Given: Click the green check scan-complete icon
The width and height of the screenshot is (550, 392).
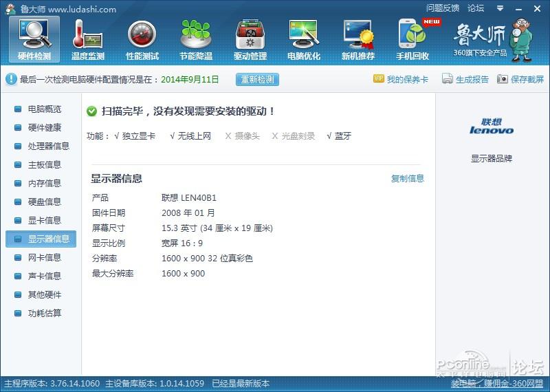Looking at the screenshot, I should 91,111.
